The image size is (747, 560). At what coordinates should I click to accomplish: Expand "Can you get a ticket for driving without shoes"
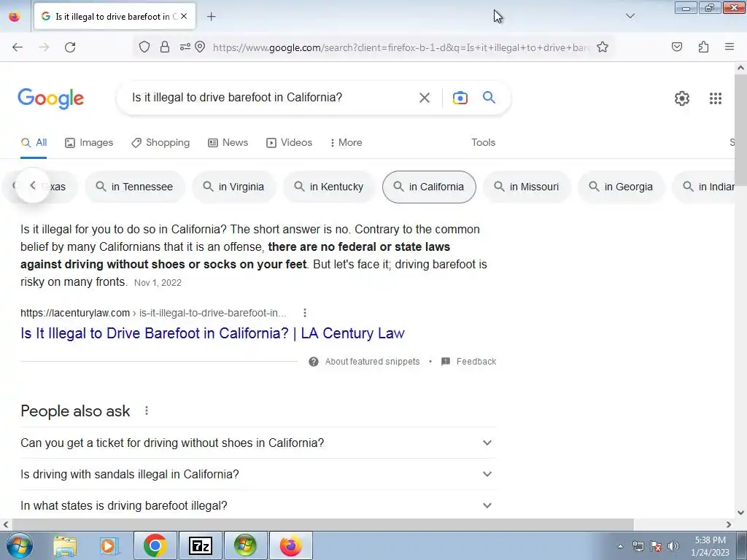(258, 443)
